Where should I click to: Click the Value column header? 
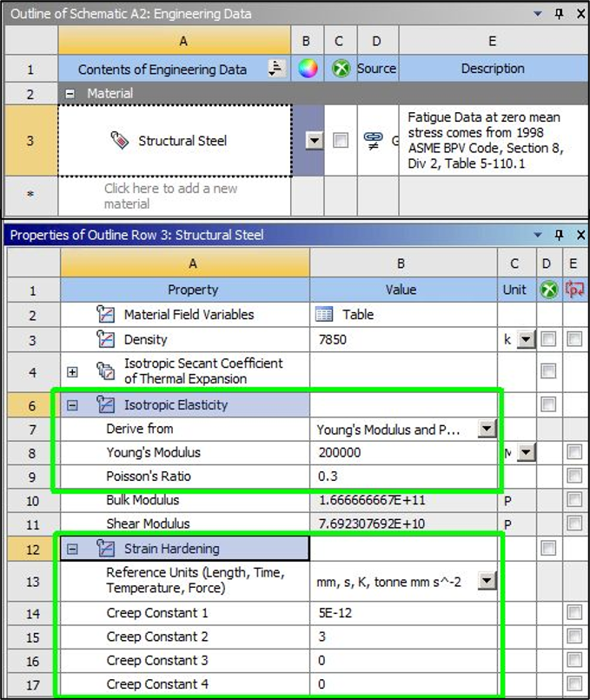pos(403,290)
